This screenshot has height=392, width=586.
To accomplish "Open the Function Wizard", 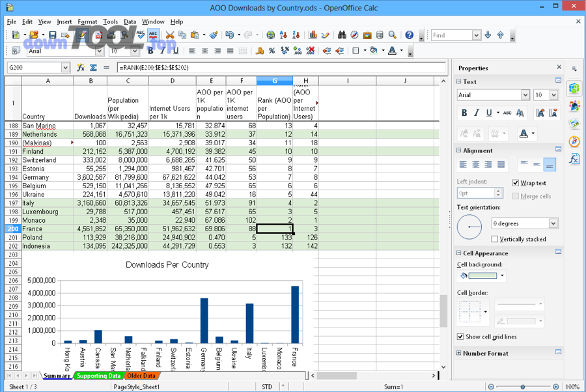I will 80,67.
